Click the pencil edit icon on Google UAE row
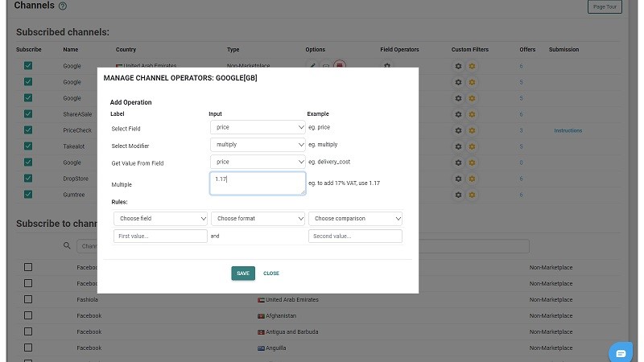 click(312, 65)
